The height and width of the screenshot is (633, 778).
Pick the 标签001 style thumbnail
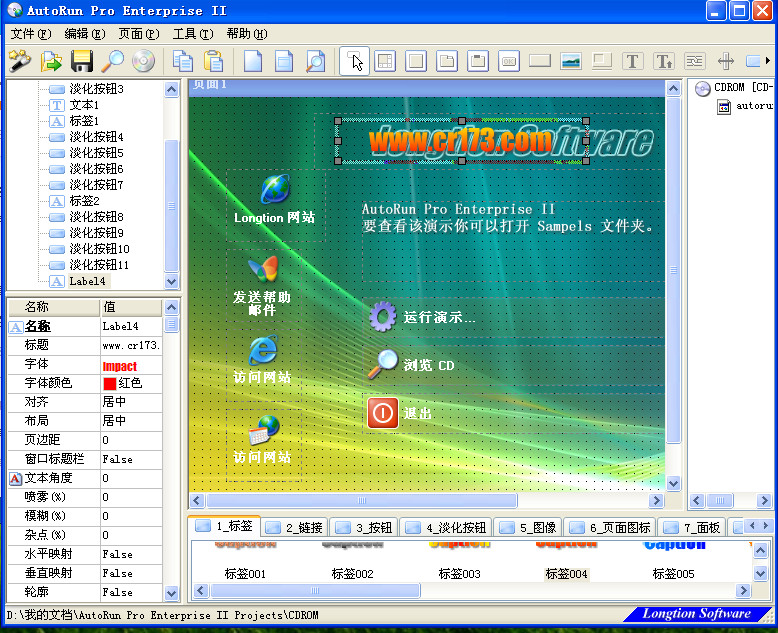tap(245, 560)
